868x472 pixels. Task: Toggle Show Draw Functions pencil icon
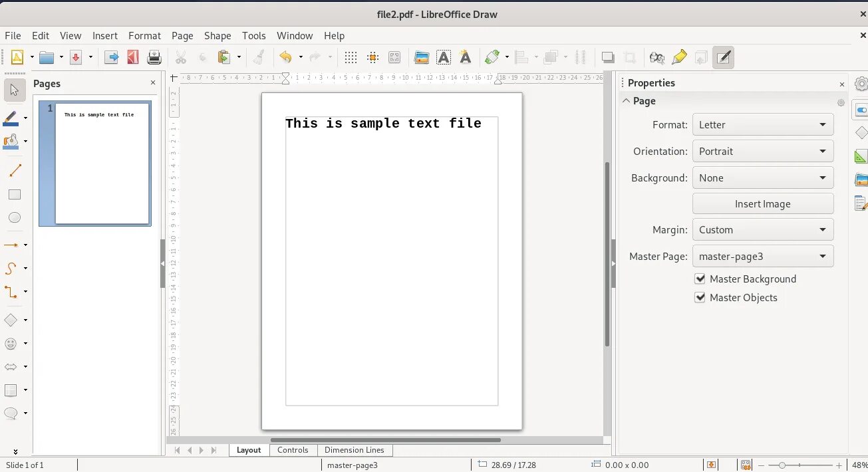[723, 57]
